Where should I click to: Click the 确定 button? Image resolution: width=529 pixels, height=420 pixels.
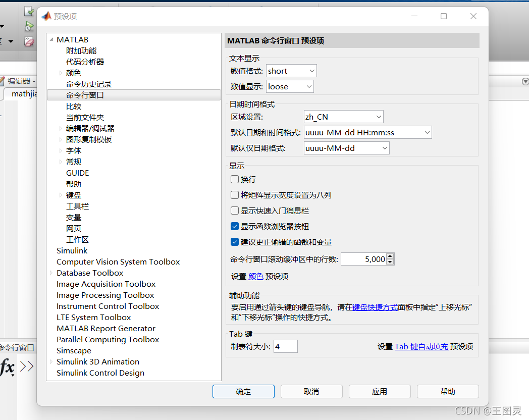point(243,391)
